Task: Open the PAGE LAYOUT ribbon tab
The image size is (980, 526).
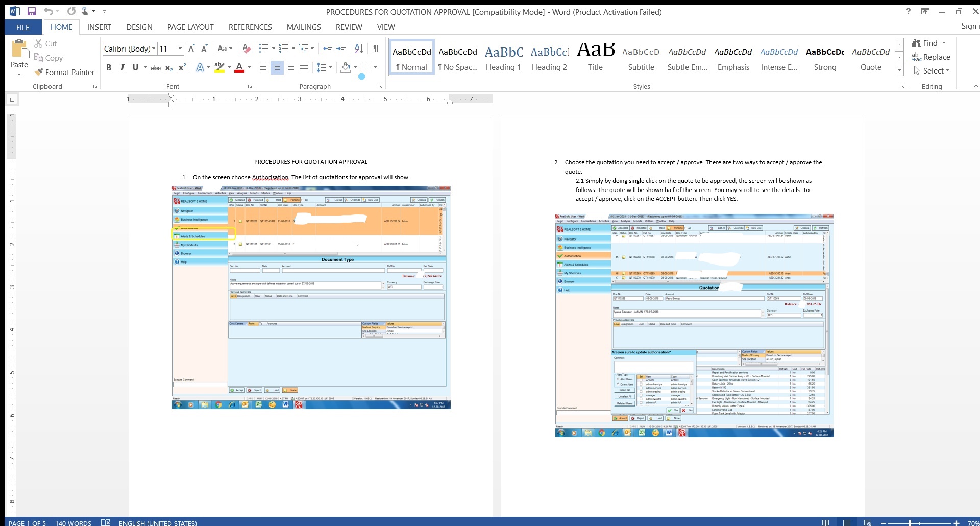Action: (x=190, y=27)
